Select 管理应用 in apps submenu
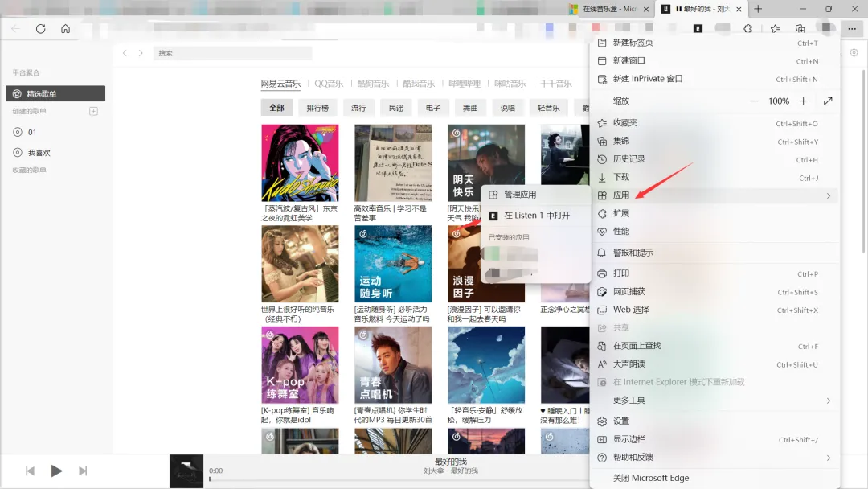Screen dimensions: 868x489 [x=535, y=195]
